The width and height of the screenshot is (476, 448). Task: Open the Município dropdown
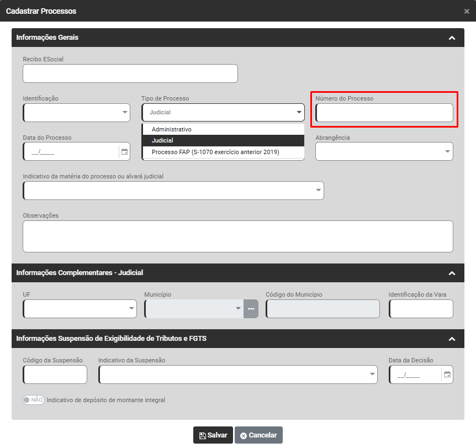click(x=194, y=309)
